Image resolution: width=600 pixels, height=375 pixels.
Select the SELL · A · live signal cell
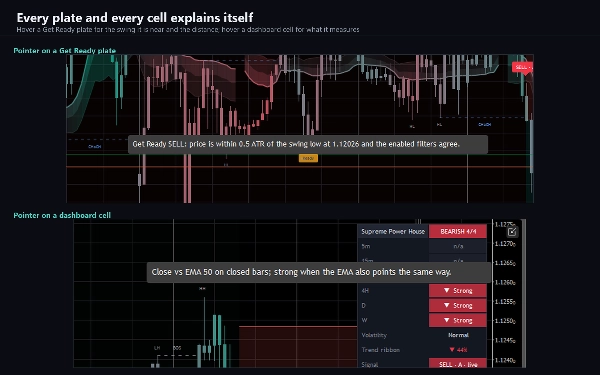(x=458, y=364)
